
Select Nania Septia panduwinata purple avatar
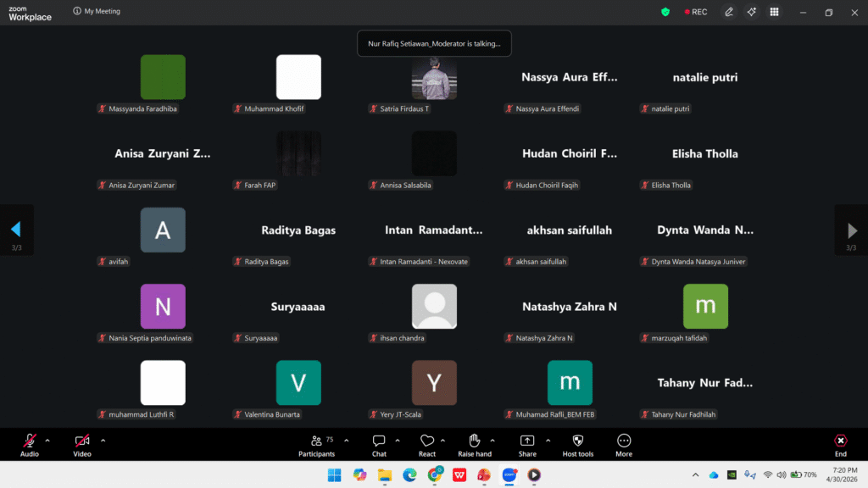point(163,306)
